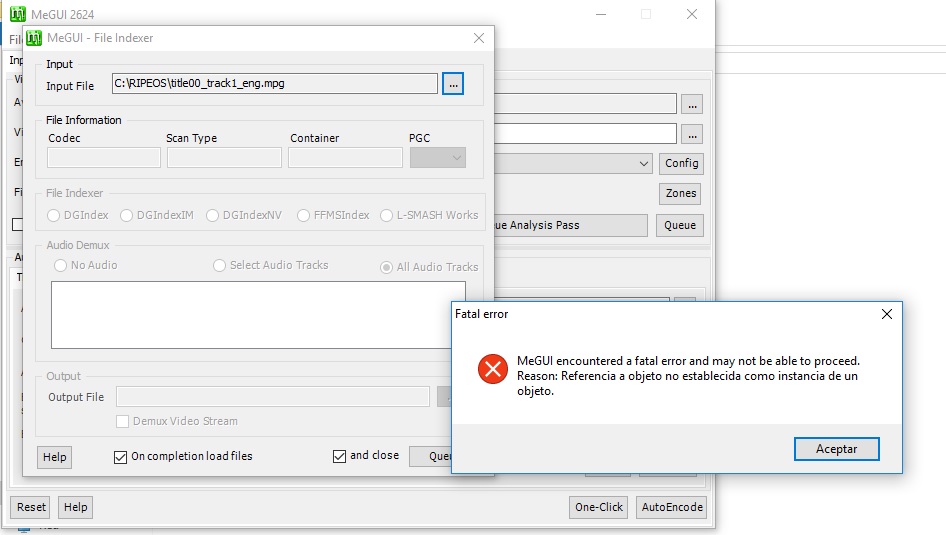
Task: Click the File menu in main window
Action: [15, 39]
